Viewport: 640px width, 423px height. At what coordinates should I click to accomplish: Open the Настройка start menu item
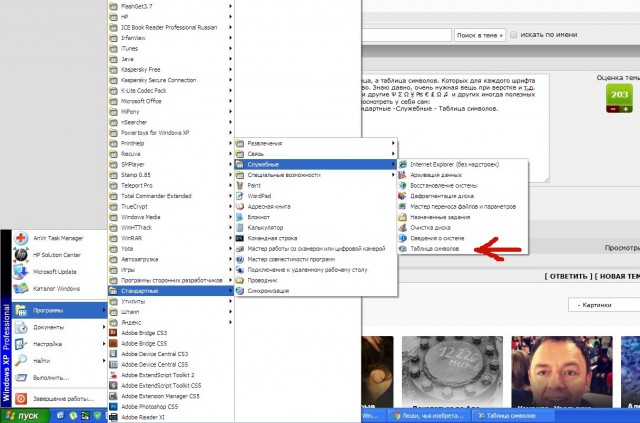[59, 344]
